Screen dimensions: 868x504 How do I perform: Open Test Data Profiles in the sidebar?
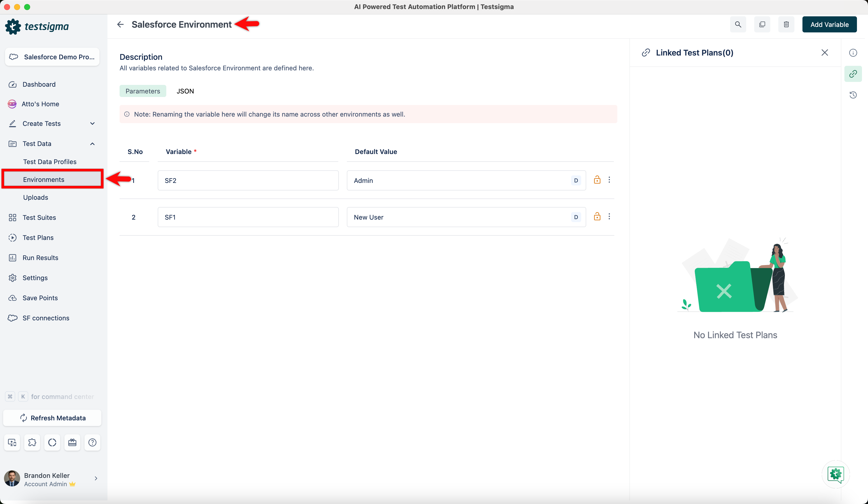coord(49,162)
